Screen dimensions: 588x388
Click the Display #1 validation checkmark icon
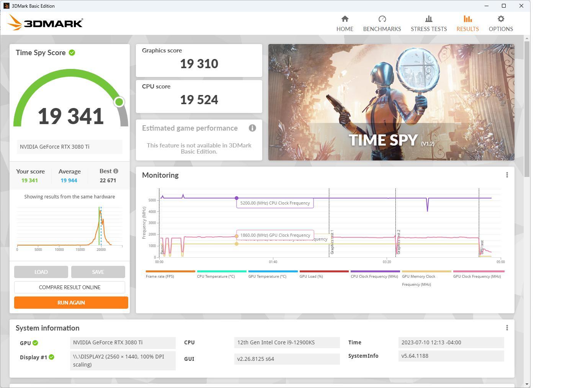click(x=52, y=357)
